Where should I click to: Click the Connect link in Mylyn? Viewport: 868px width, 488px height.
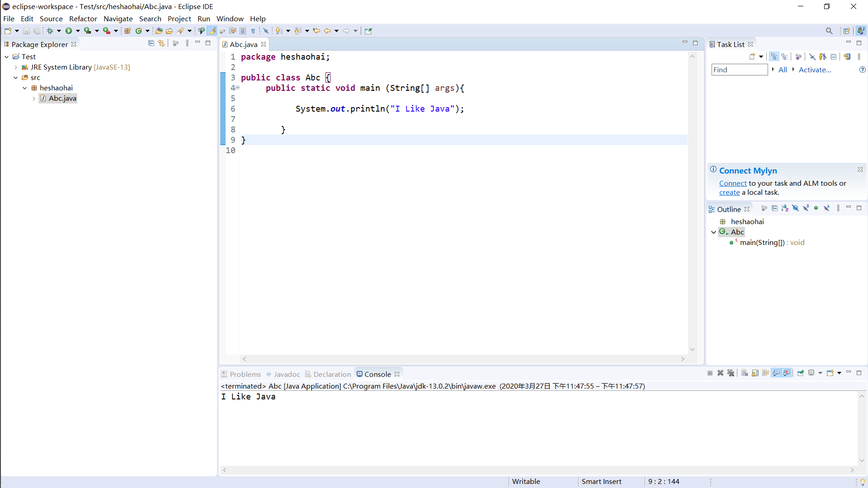(732, 183)
